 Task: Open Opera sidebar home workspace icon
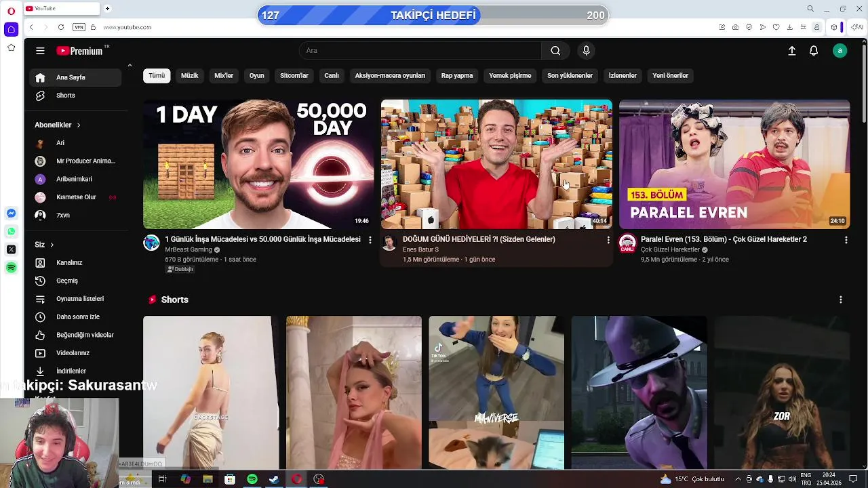click(x=11, y=29)
